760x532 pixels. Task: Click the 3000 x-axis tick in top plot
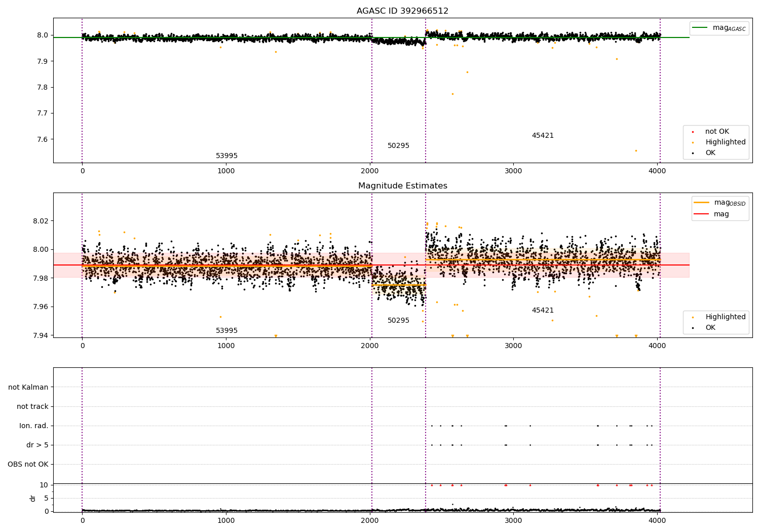(x=513, y=171)
